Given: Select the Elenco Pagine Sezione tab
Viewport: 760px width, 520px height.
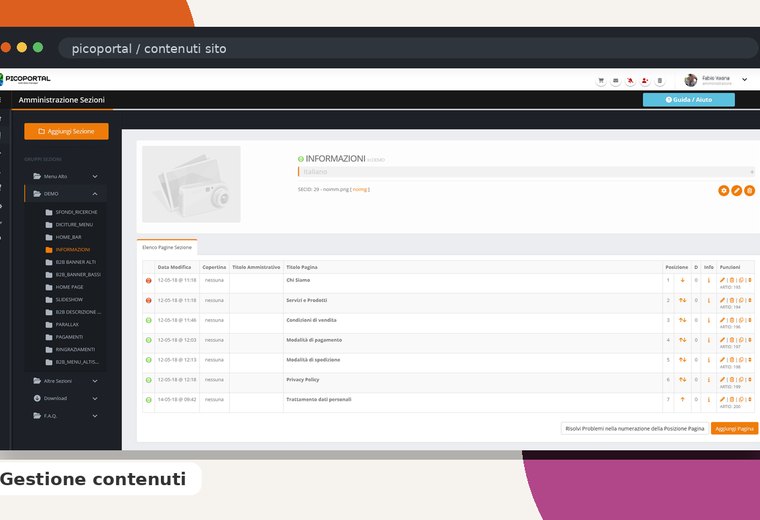Looking at the screenshot, I should click(x=167, y=247).
